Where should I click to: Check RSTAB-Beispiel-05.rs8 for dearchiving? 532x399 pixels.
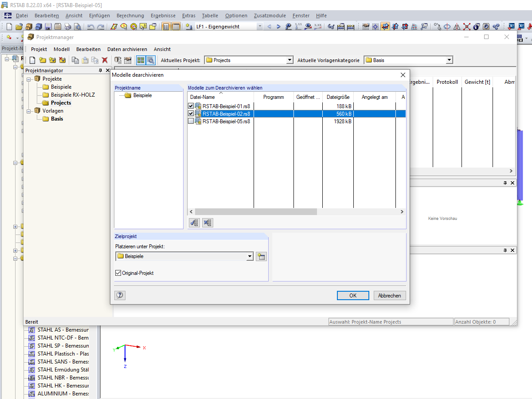[191, 121]
